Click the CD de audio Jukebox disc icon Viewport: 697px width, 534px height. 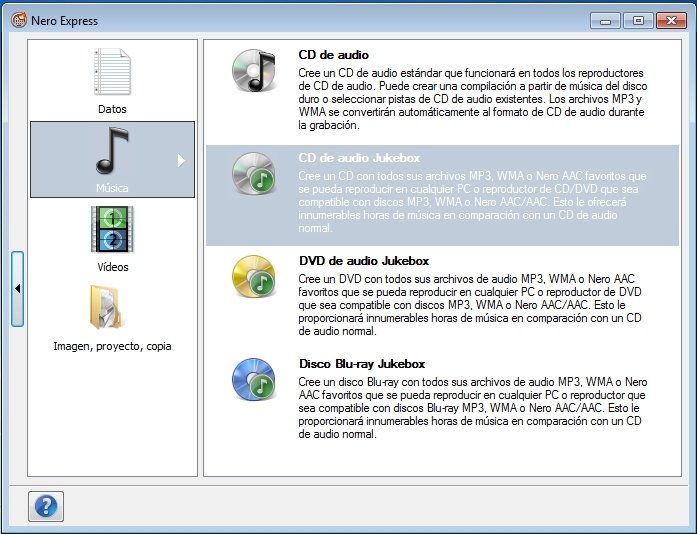254,173
